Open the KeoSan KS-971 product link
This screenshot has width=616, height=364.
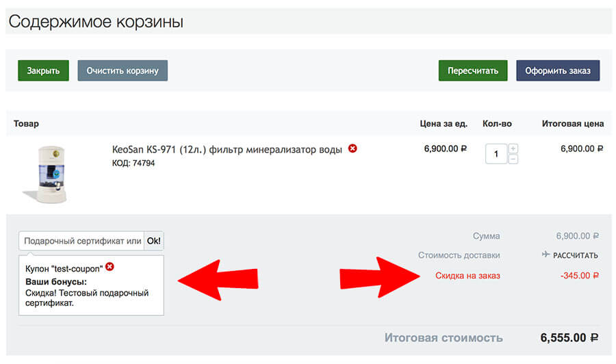click(227, 150)
